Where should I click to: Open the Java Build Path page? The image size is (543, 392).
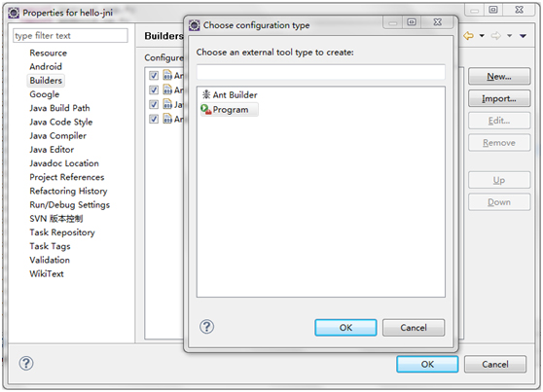click(59, 108)
